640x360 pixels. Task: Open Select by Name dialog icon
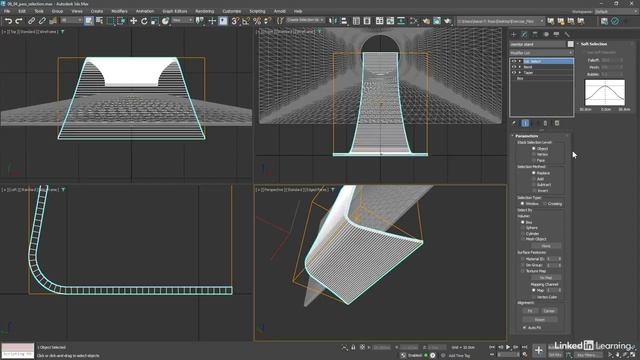pyautogui.click(x=99, y=21)
